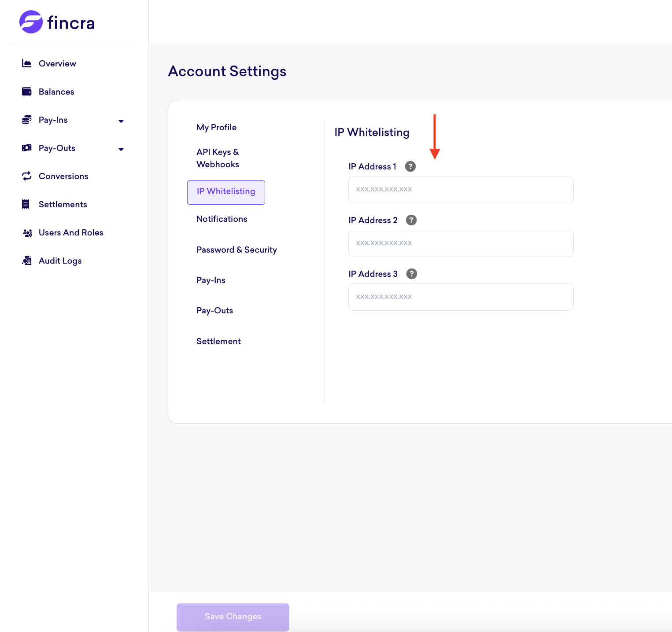Click the Conversions arrows icon
Screen dimensions: 672x632
(x=27, y=176)
